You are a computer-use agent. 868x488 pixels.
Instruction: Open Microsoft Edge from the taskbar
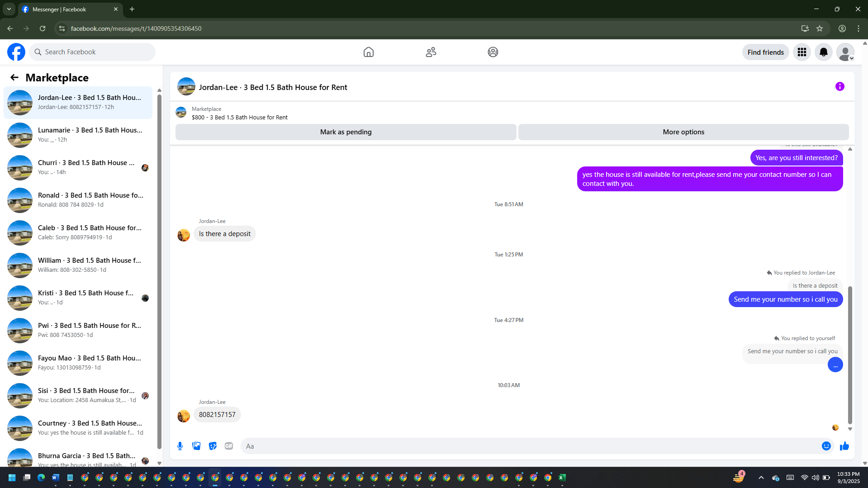coord(41,478)
